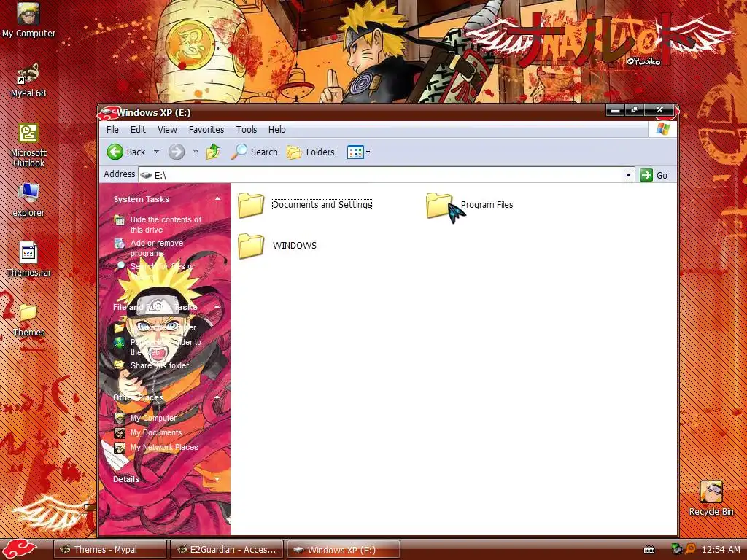Collapse the Other Places section
Image resolution: width=747 pixels, height=560 pixels.
click(217, 397)
